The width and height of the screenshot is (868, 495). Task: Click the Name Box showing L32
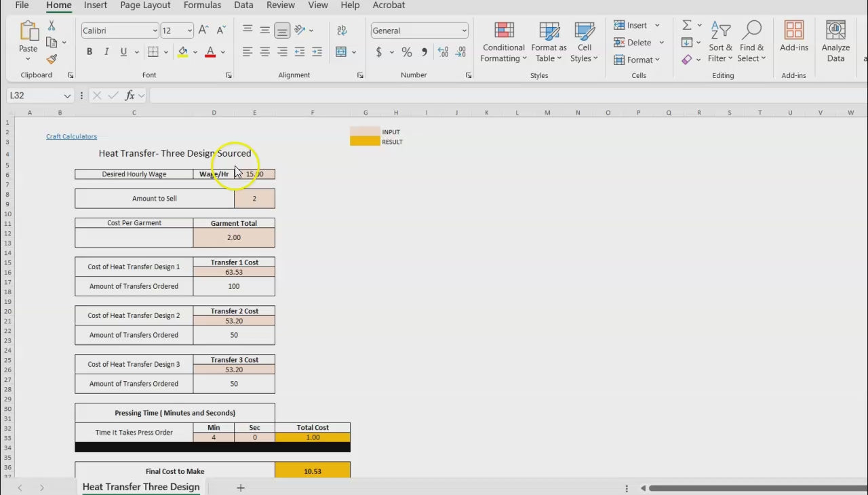tap(34, 96)
